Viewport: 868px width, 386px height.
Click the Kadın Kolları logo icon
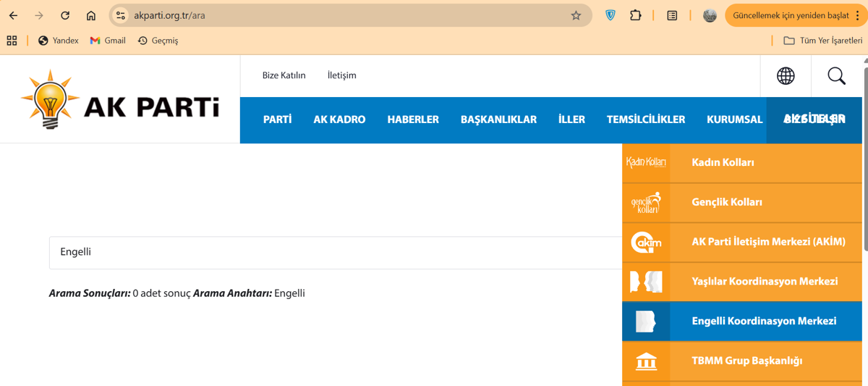tap(646, 162)
